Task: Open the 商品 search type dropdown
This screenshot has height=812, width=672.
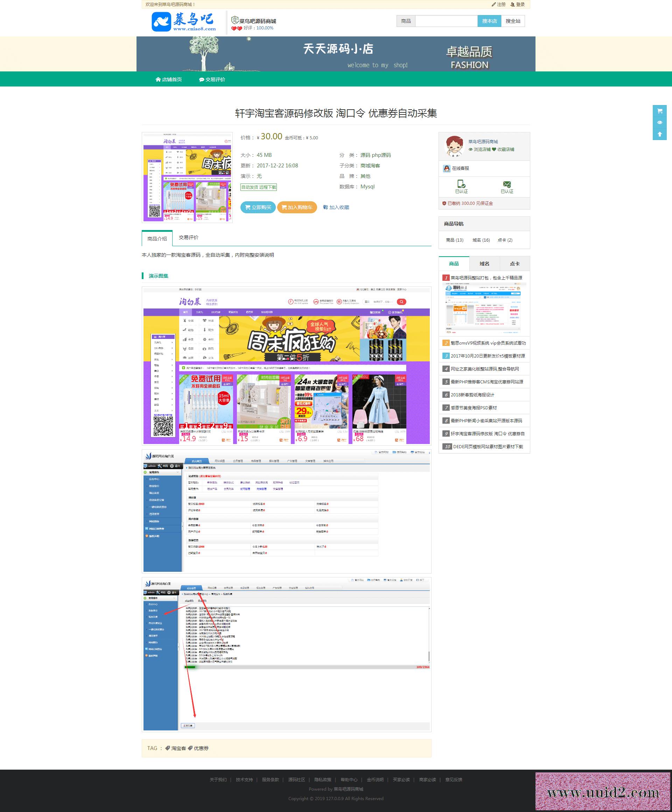Action: pyautogui.click(x=406, y=21)
